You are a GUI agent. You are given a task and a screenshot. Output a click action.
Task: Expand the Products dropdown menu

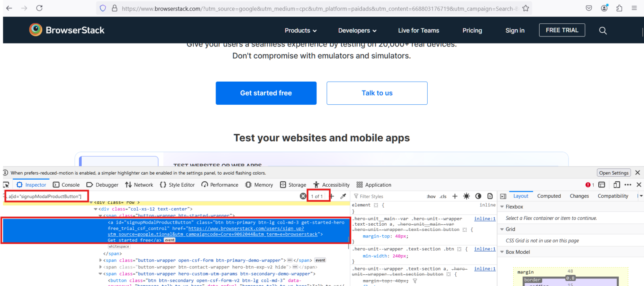301,31
